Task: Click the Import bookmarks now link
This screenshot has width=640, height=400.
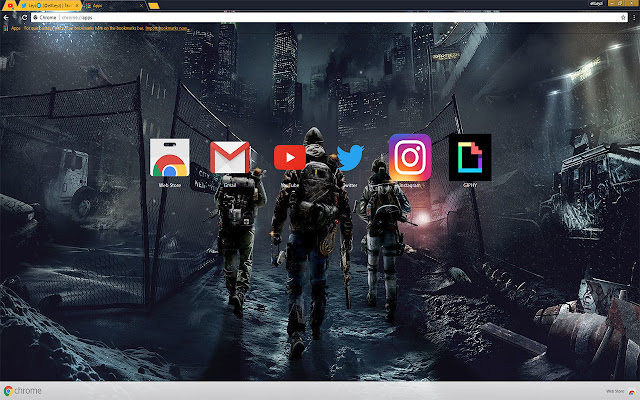Action: point(167,28)
